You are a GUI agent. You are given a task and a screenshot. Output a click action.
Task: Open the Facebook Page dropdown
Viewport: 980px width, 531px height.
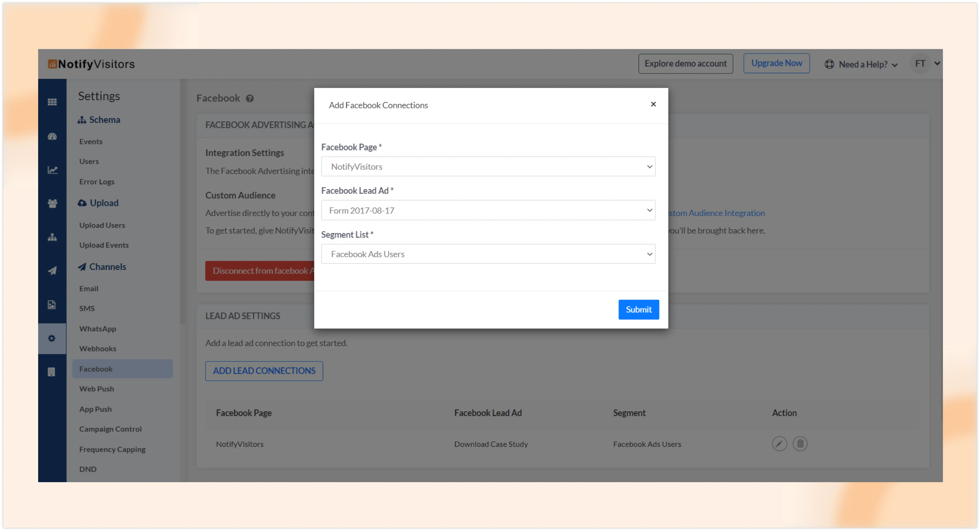click(x=488, y=167)
